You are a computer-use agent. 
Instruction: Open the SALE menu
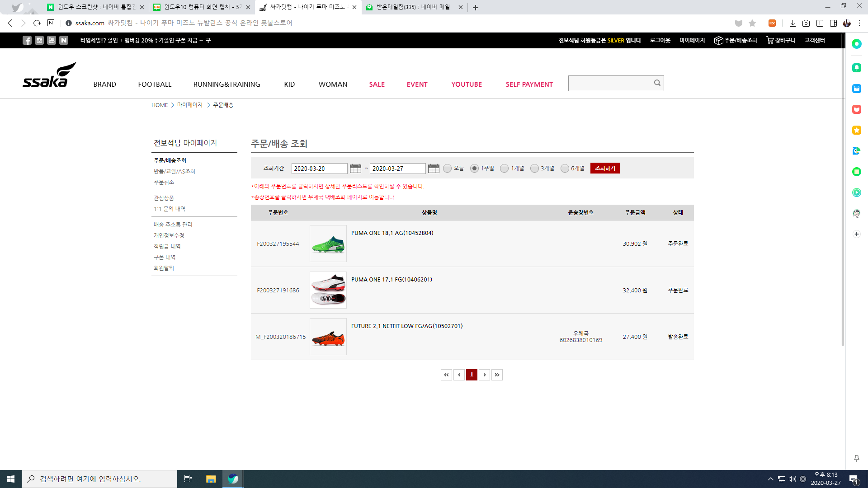[x=377, y=84]
